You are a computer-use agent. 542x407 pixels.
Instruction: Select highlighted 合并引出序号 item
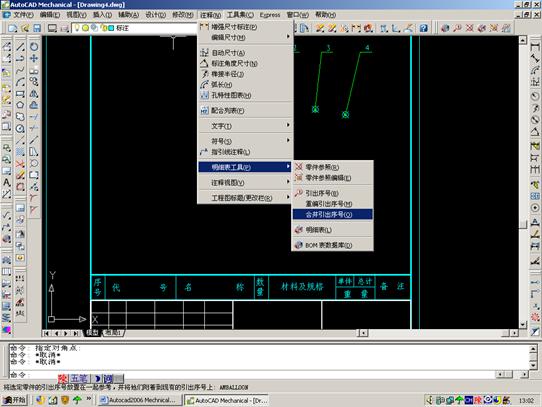click(333, 214)
